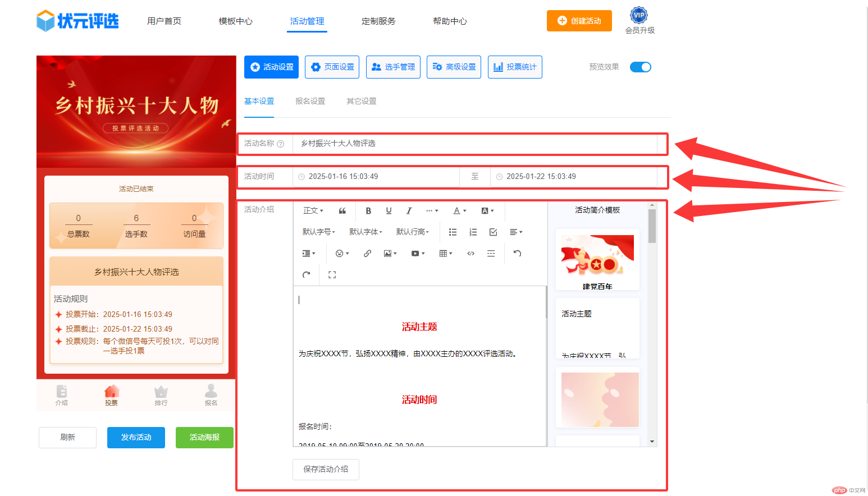Viewport: 868px width, 496px height.
Task: Click the template list scrollbar down arrow
Action: coord(652,442)
